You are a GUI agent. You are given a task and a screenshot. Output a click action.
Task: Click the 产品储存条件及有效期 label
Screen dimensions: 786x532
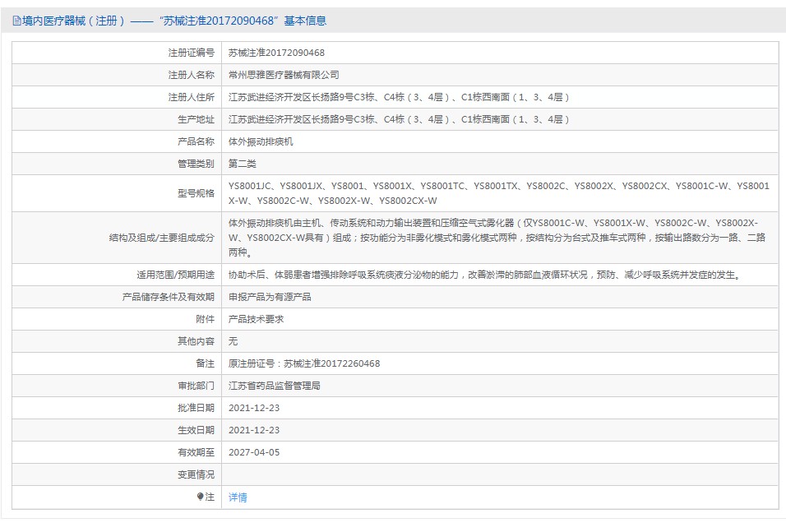168,297
